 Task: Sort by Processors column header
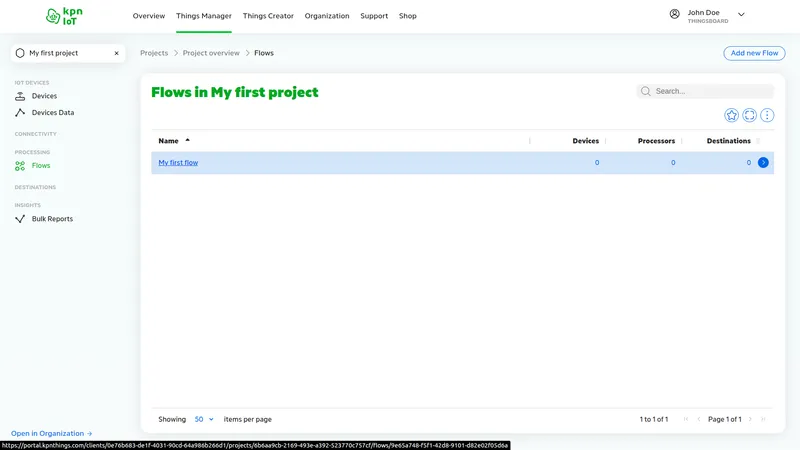click(656, 141)
